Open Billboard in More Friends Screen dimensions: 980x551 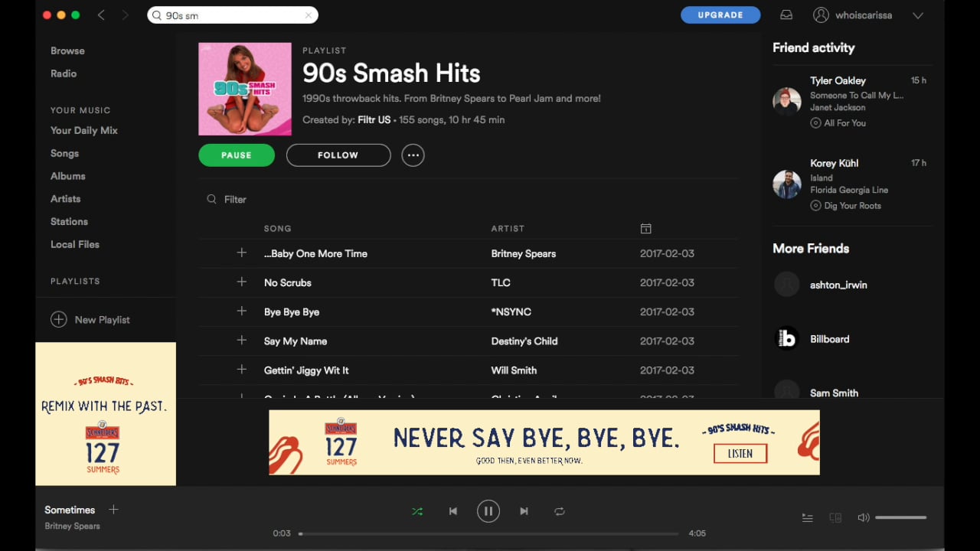(830, 339)
